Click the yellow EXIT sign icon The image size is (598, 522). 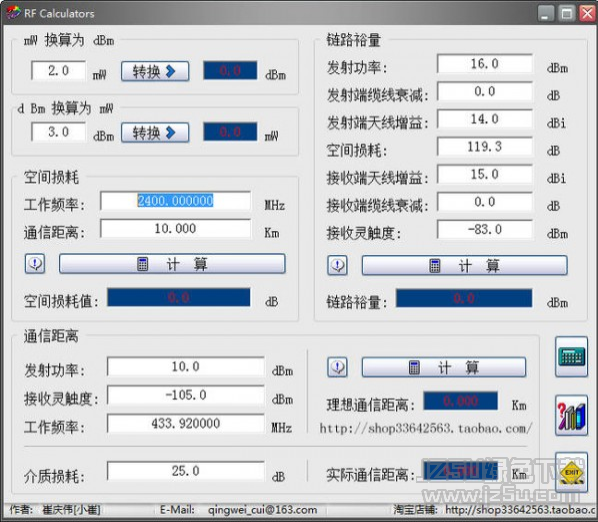pos(571,473)
